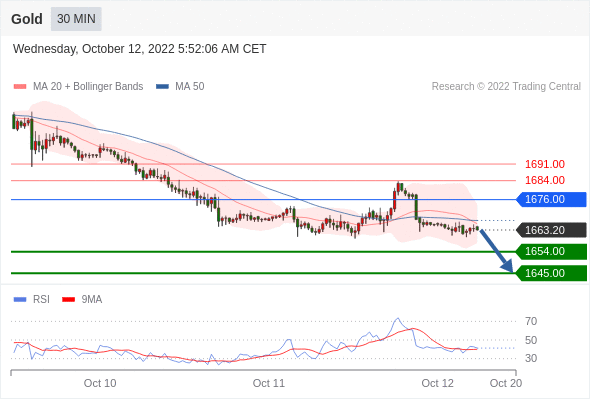The width and height of the screenshot is (590, 400).
Task: Select the 1645.00 target price tag
Action: [551, 273]
